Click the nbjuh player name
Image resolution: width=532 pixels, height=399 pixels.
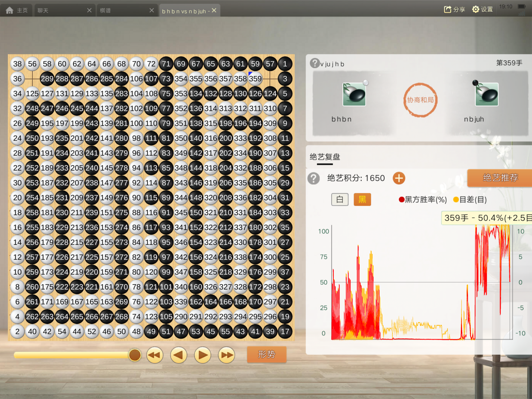coord(474,119)
